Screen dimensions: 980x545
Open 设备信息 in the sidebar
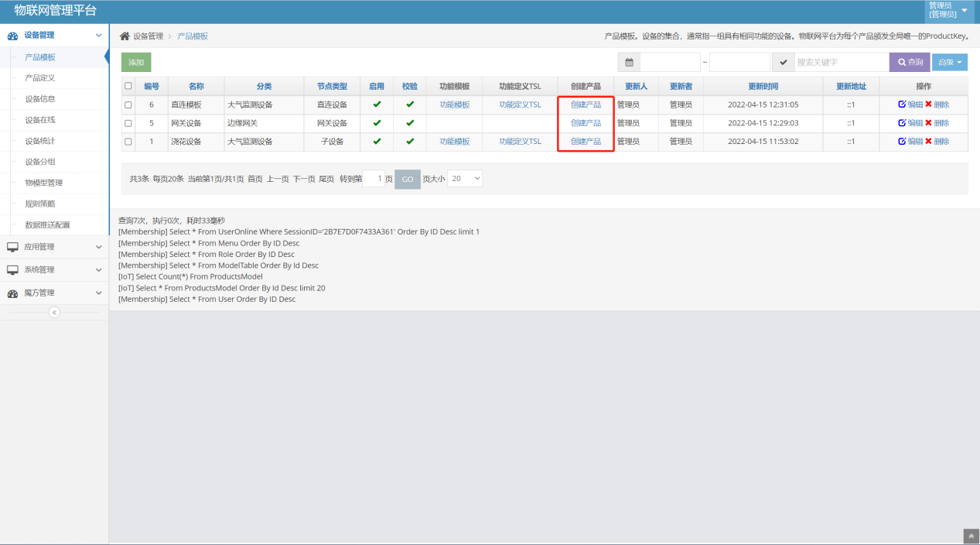pos(40,99)
